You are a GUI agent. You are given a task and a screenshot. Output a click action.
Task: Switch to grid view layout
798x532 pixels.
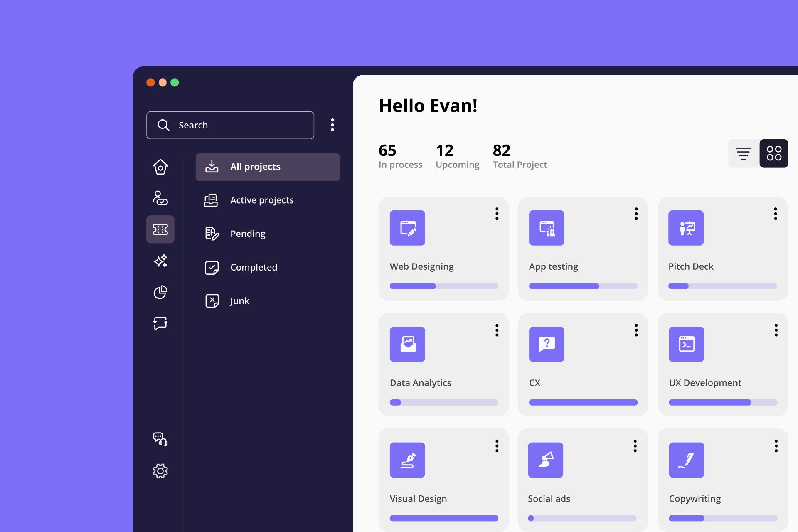[x=773, y=153]
